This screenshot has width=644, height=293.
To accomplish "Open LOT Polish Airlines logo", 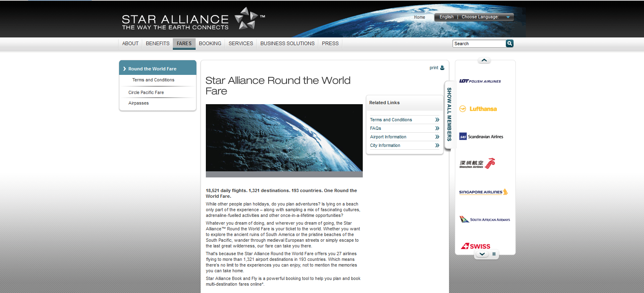I will point(480,81).
